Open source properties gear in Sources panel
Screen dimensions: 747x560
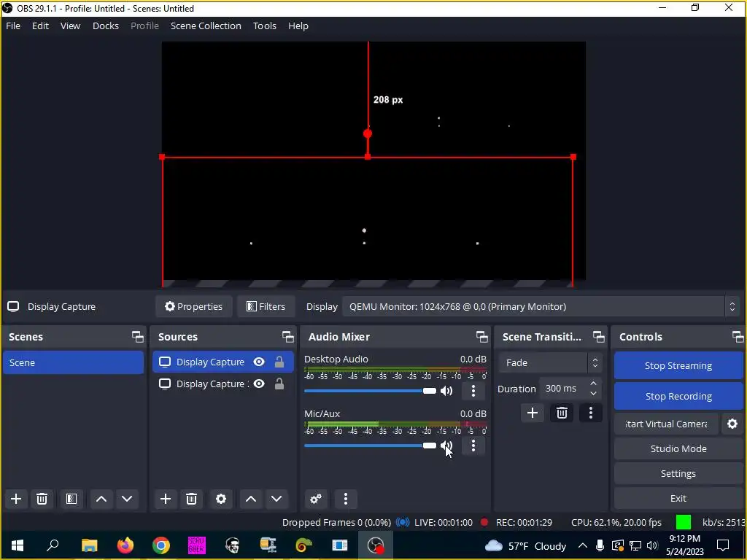pyautogui.click(x=221, y=499)
